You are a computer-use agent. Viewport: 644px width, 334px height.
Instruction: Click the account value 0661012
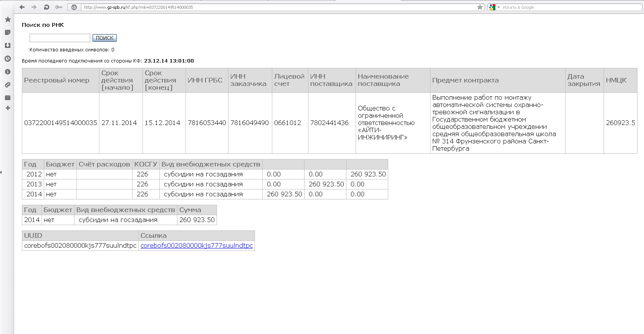coord(290,123)
